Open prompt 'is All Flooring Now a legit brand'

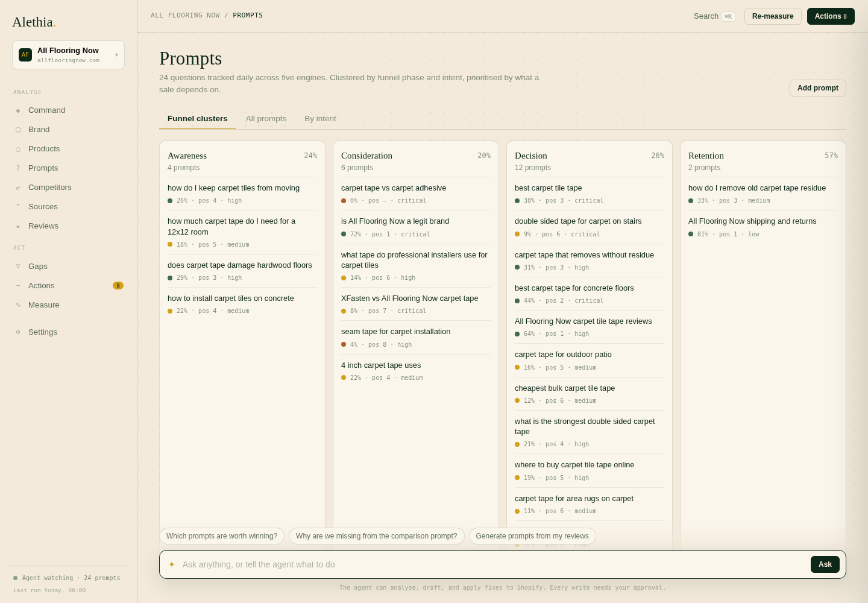point(416,227)
